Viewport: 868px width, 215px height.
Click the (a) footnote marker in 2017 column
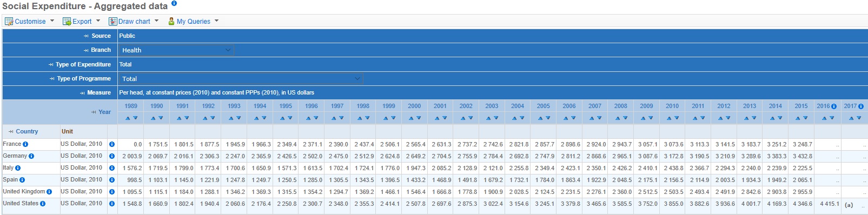(849, 205)
